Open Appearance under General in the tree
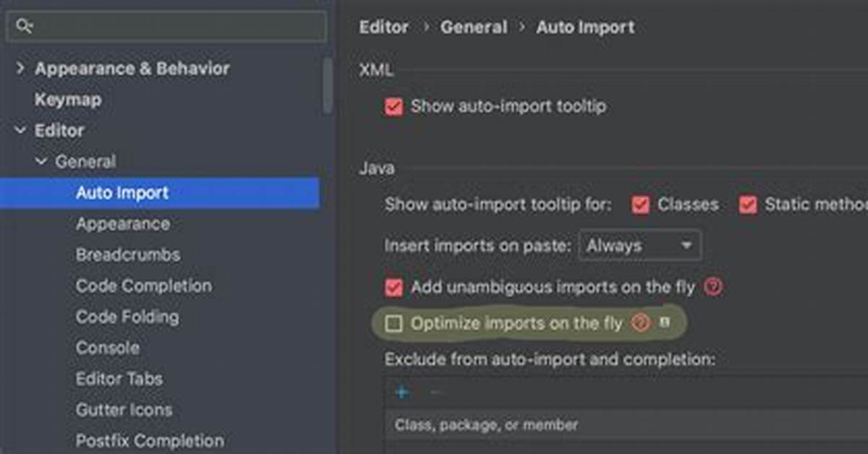Viewport: 868px width, 454px height. click(x=123, y=224)
